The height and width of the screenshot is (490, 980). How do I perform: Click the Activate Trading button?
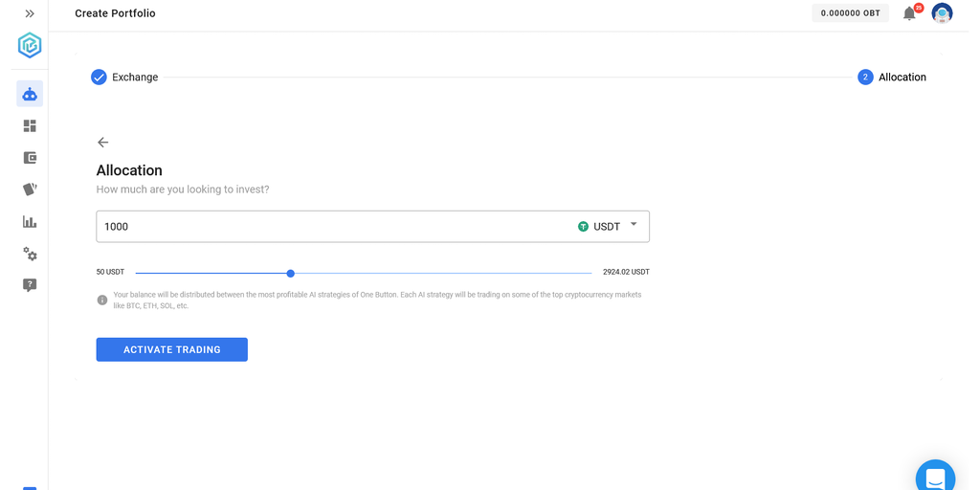click(172, 349)
